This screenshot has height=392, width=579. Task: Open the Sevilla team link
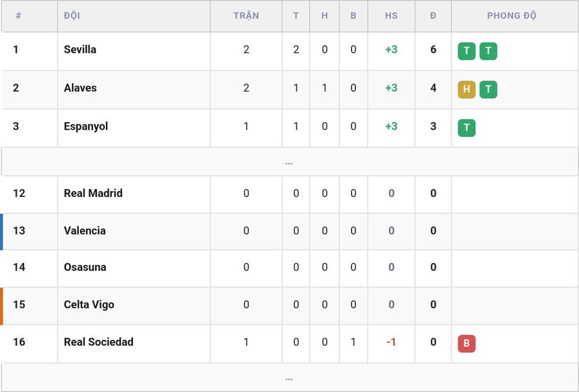tap(80, 49)
